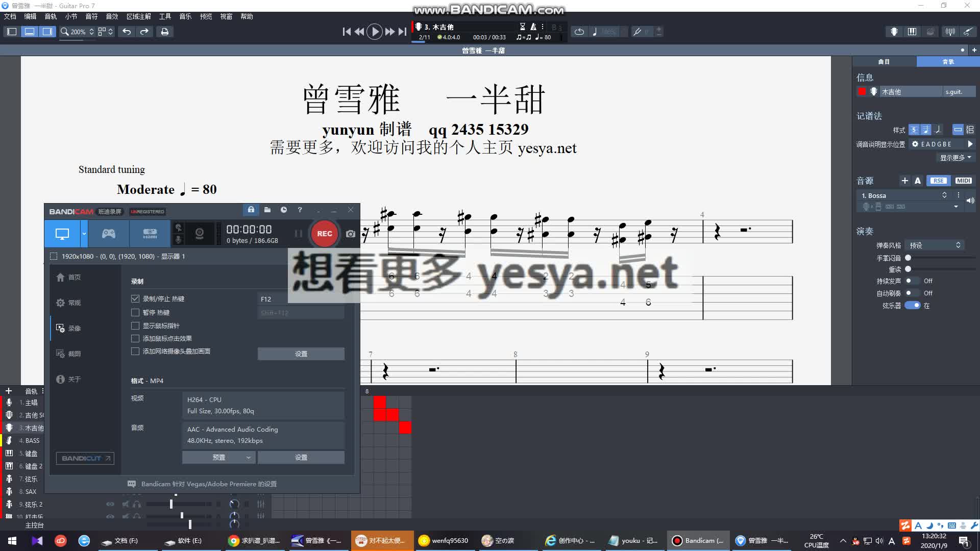Click 设置 button under format section
This screenshot has height=551, width=980.
click(x=301, y=457)
